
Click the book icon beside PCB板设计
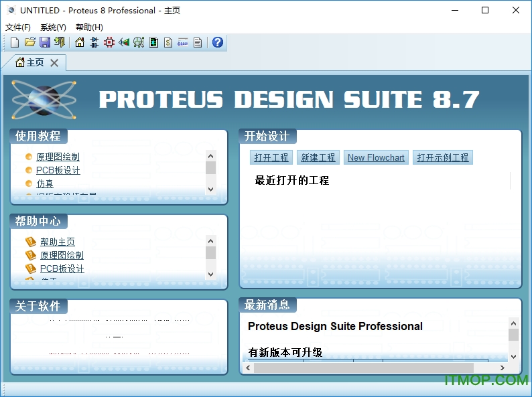[31, 268]
